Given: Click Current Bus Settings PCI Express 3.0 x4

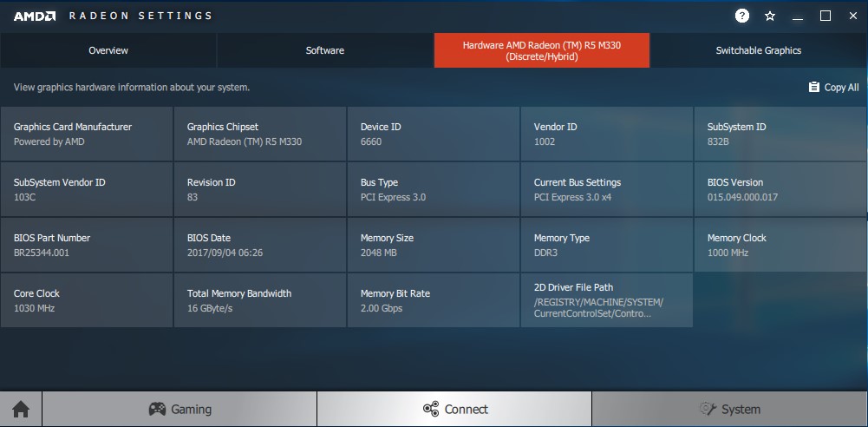Looking at the screenshot, I should pyautogui.click(x=572, y=197).
